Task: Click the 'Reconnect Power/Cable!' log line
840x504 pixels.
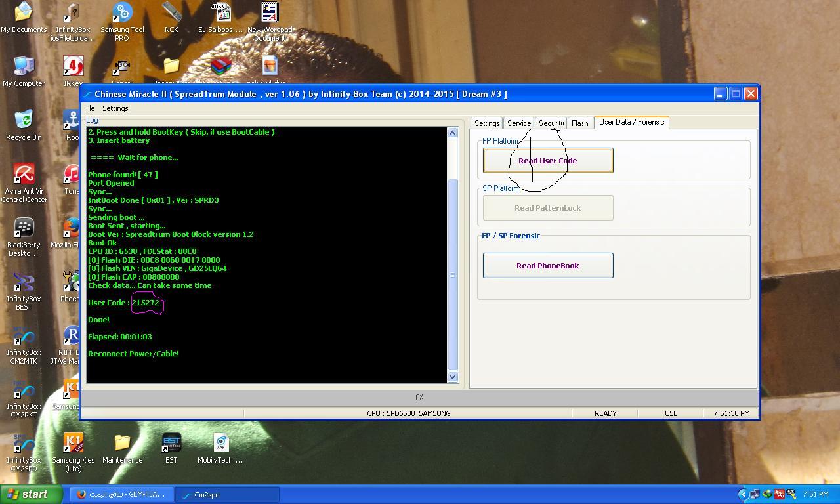Action: tap(133, 354)
